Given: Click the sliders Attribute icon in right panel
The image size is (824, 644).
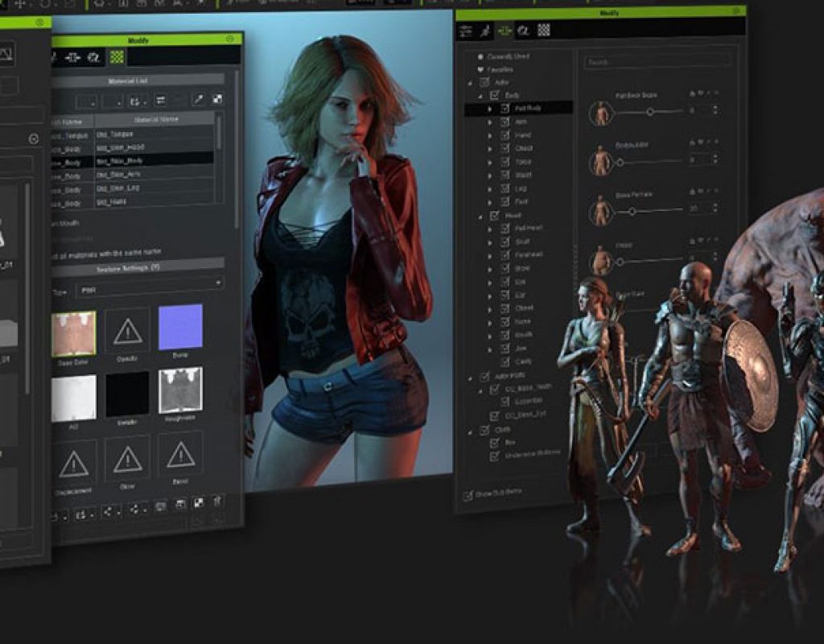Looking at the screenshot, I should pos(466,31).
